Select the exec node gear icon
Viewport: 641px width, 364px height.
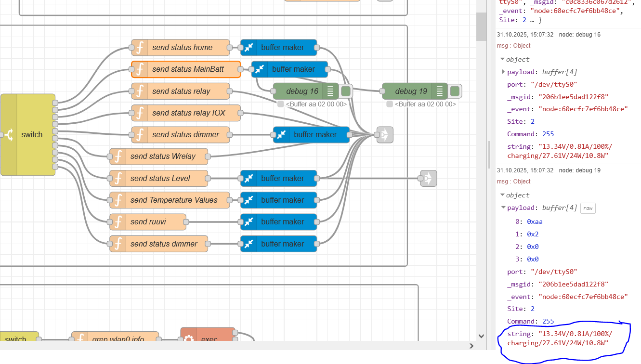pyautogui.click(x=189, y=338)
